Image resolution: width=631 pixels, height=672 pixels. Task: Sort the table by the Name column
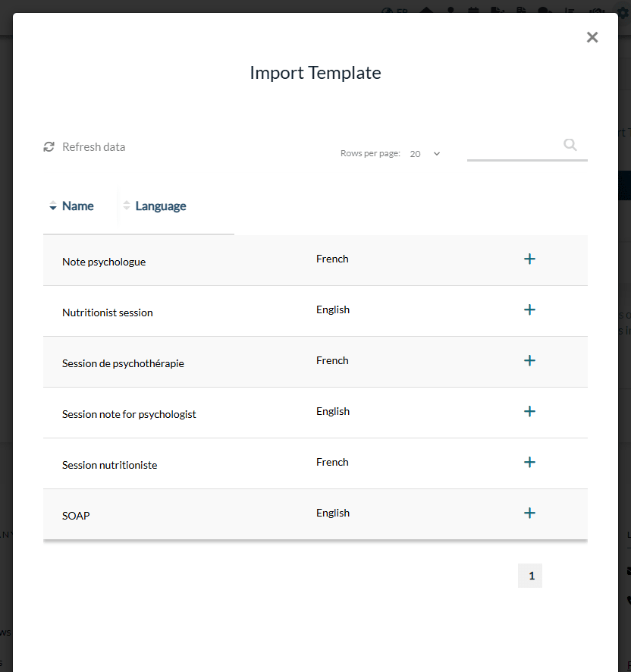77,206
